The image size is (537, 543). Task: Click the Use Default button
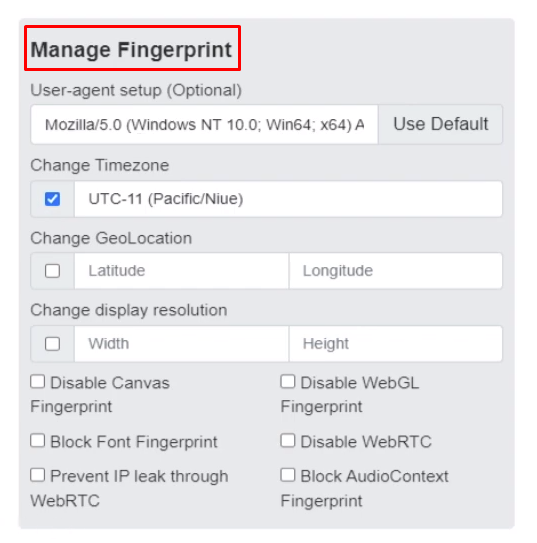point(440,124)
